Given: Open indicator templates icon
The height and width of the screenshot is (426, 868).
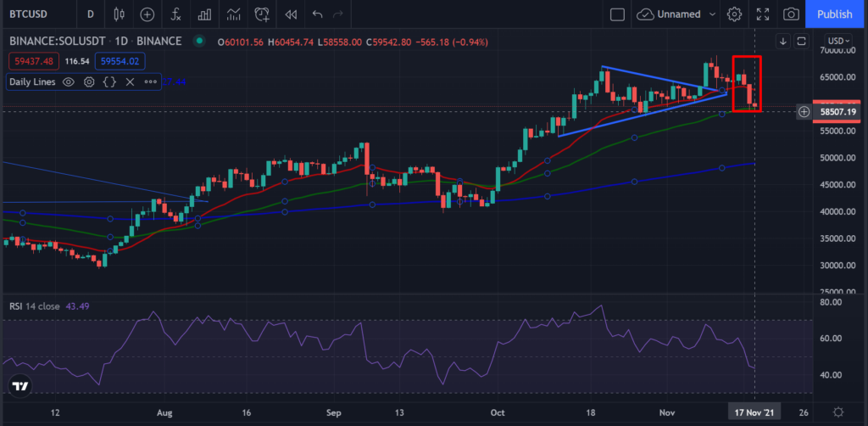Looking at the screenshot, I should (x=234, y=14).
